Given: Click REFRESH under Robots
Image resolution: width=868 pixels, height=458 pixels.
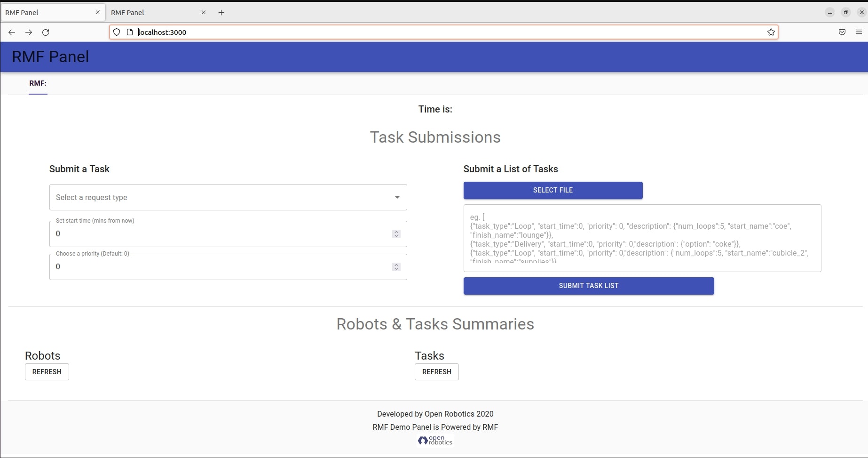Looking at the screenshot, I should tap(47, 372).
